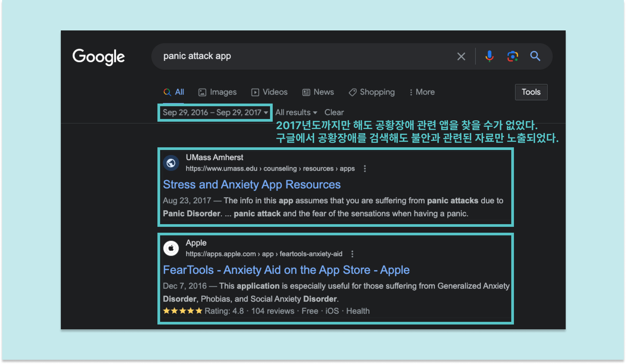Clear the search query with X icon
Viewport: 626px width, 364px height.
click(461, 56)
